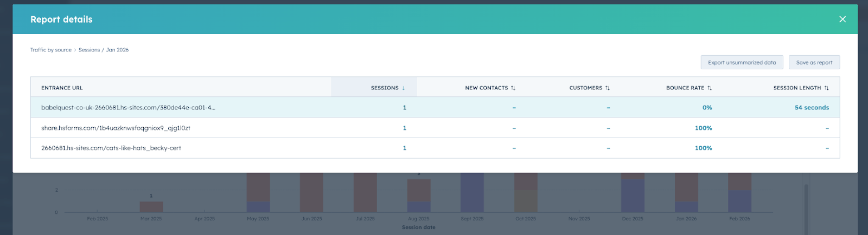The width and height of the screenshot is (868, 235).
Task: Go back to Traffic by source breadcrumb
Action: (50, 50)
